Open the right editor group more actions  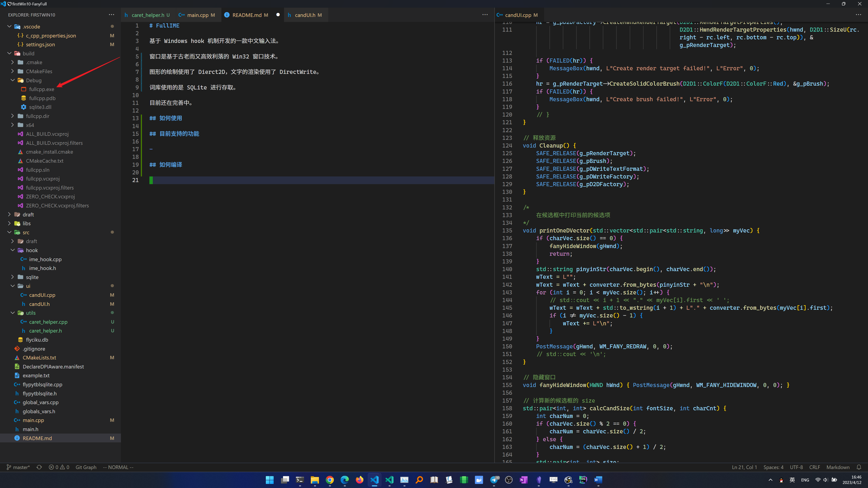(x=858, y=15)
